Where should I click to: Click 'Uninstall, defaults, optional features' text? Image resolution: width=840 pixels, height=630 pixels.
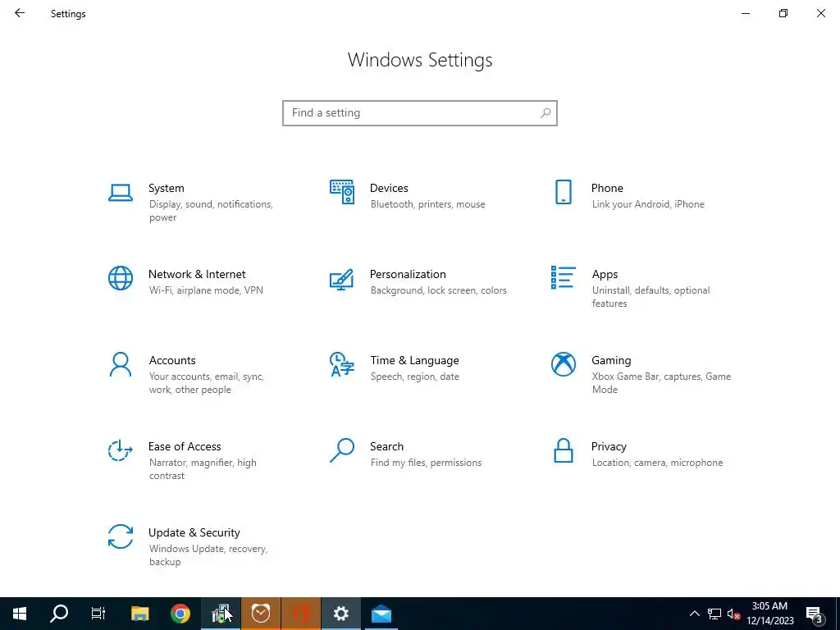(651, 297)
